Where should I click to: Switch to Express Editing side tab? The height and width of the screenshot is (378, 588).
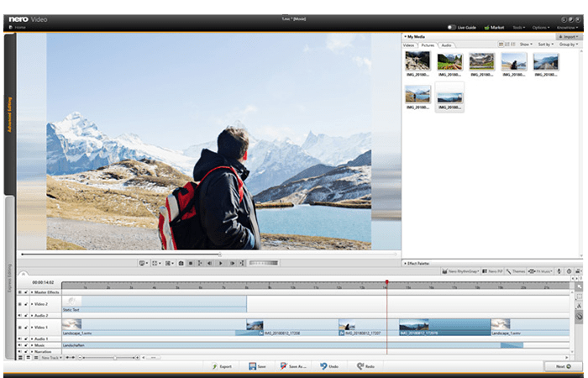pyautogui.click(x=10, y=278)
